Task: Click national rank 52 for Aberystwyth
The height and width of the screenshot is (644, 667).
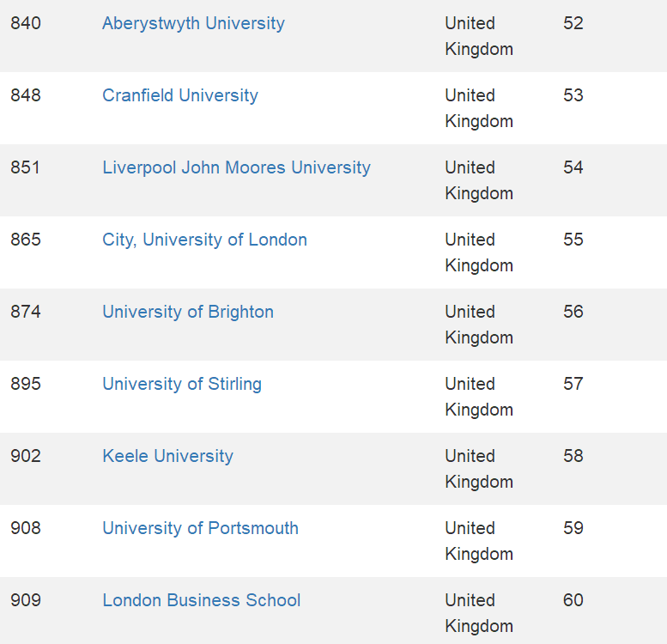Action: click(573, 23)
